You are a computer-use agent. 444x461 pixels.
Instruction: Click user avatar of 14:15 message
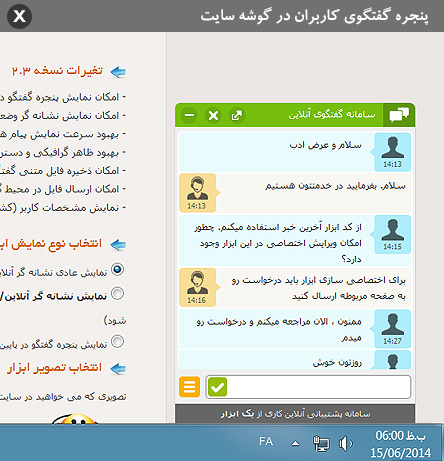pyautogui.click(x=392, y=234)
